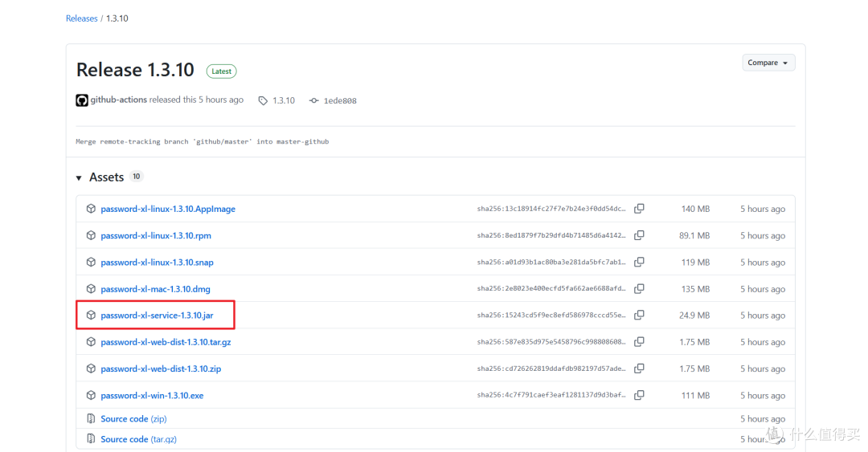Click the sha256:15243cd5f9ec hash text
This screenshot has height=452, width=868.
click(x=551, y=315)
